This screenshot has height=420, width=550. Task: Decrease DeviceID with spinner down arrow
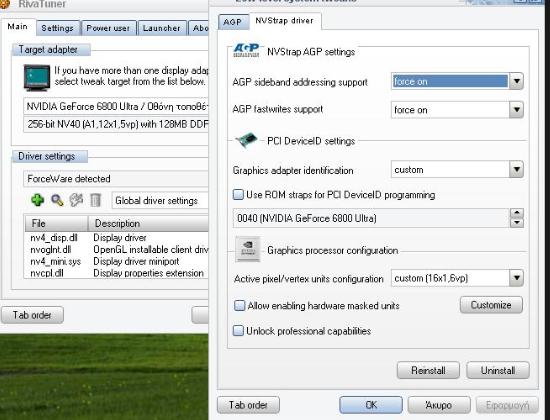click(x=517, y=222)
